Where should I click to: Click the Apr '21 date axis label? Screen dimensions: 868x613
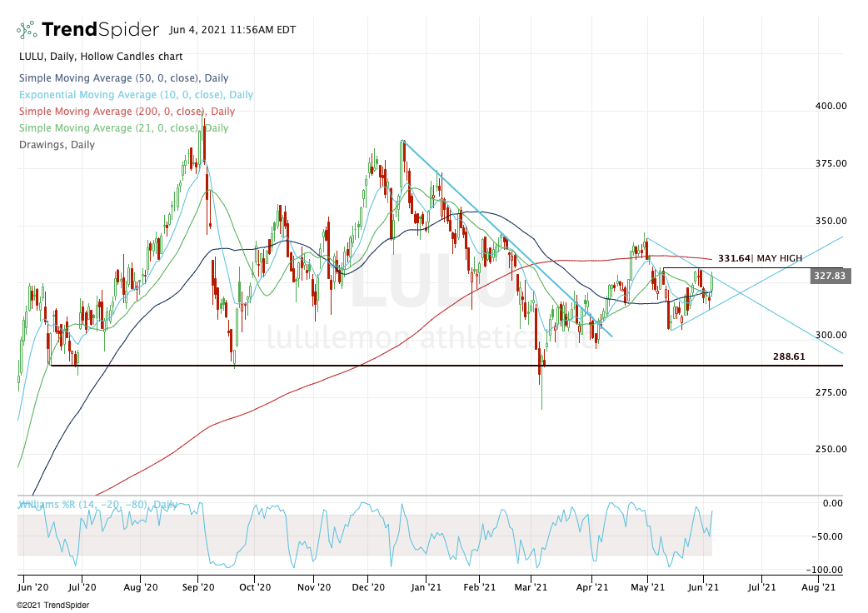[x=591, y=587]
